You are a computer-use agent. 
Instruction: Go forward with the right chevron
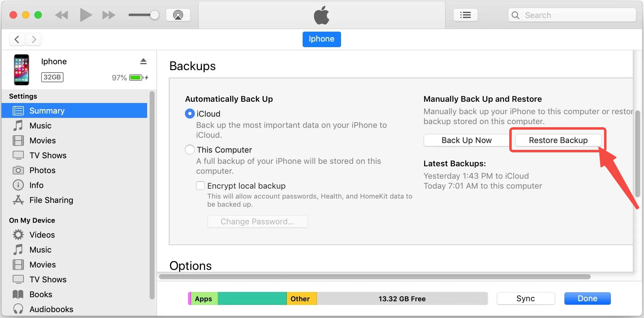tap(34, 39)
